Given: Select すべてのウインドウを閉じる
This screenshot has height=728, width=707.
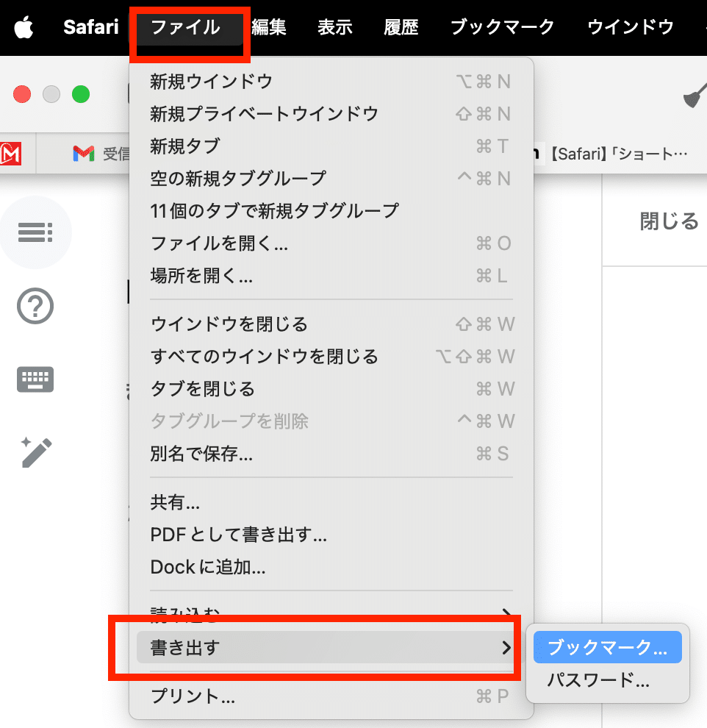Looking at the screenshot, I should point(331,357).
